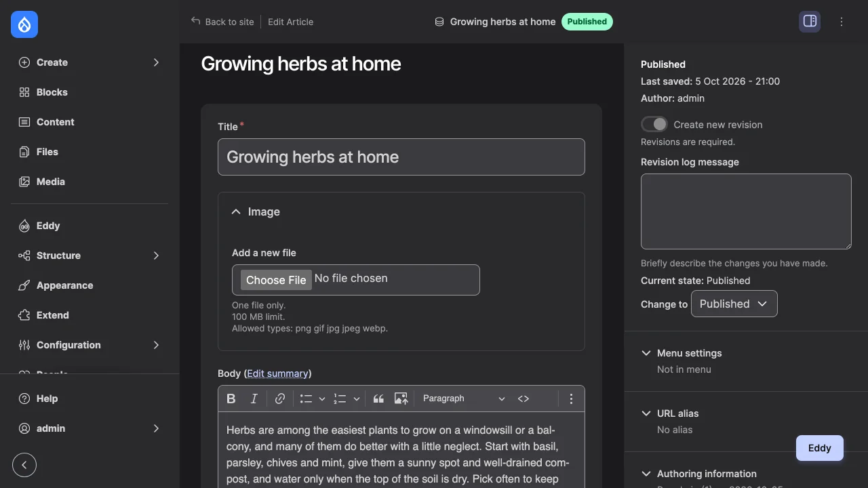Collapse the Image section
The image size is (868, 488).
point(401,212)
